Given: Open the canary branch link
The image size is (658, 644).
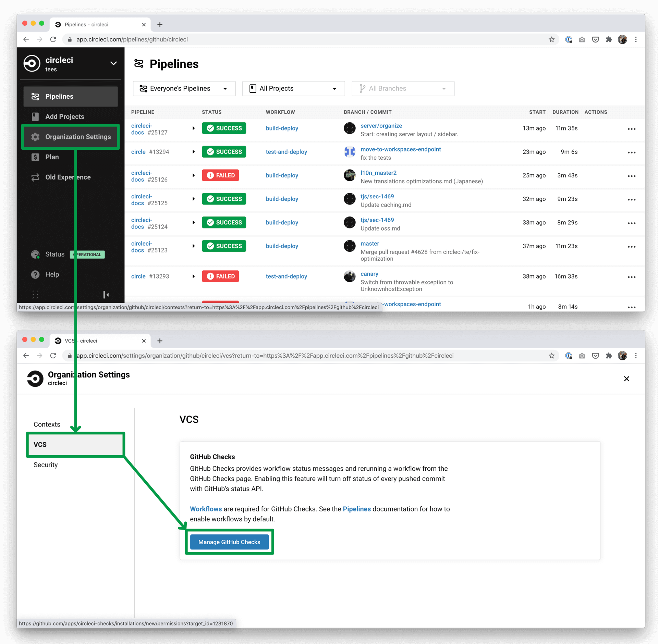Looking at the screenshot, I should [x=369, y=274].
